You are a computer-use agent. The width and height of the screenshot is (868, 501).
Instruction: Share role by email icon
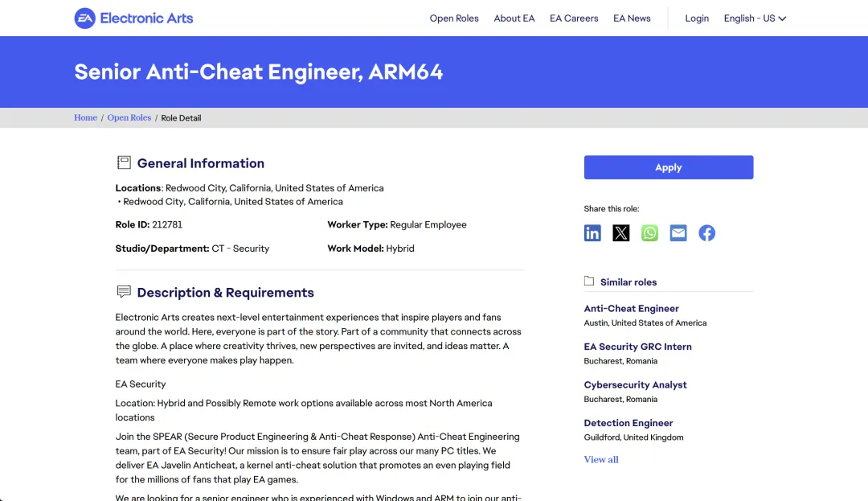coord(678,233)
